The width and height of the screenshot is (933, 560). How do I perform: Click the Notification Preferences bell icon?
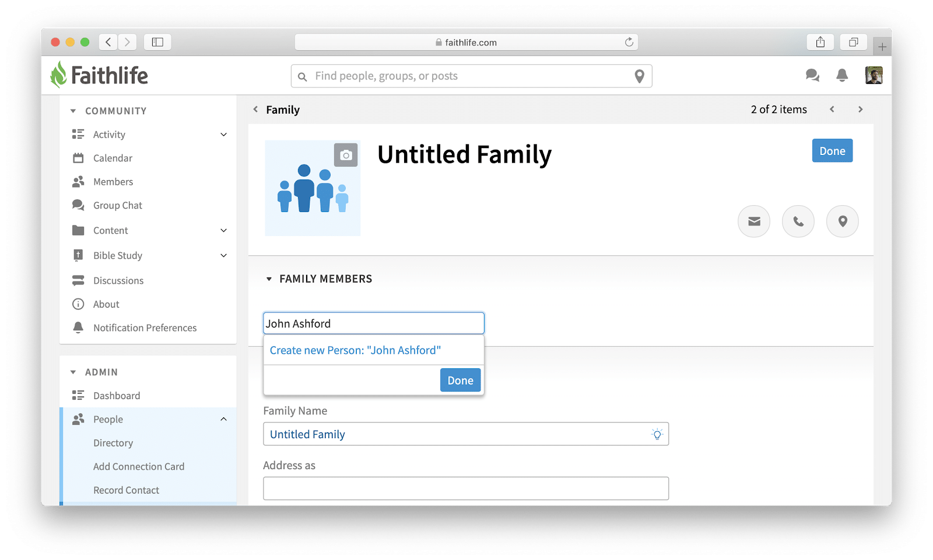78,327
